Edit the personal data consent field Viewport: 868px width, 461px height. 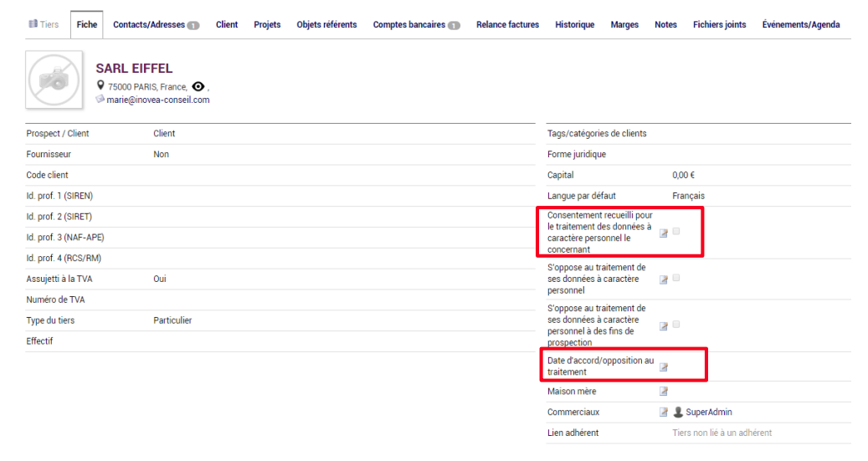coord(663,233)
